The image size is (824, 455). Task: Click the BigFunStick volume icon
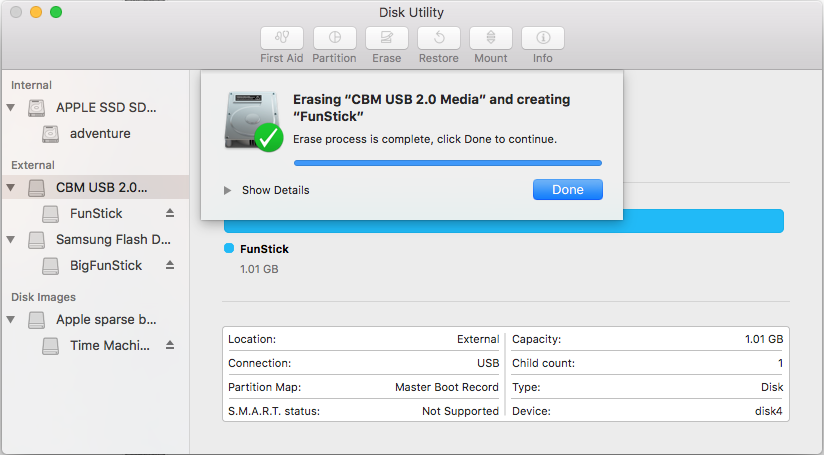50,265
